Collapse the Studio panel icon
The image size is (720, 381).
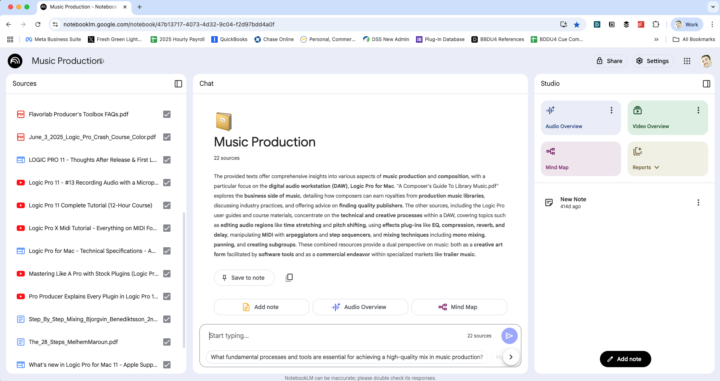[706, 84]
